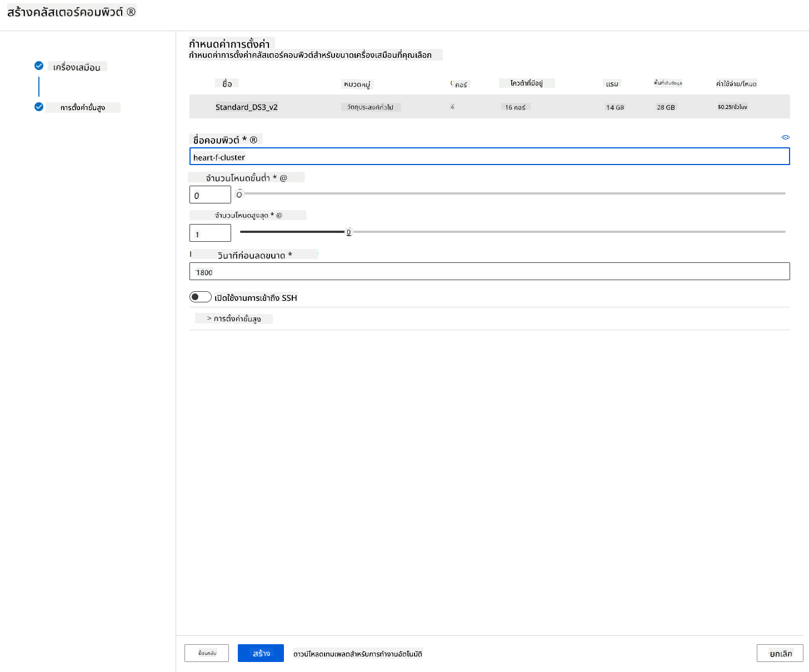Click the ย้อนกลับ back button
Viewport: 809px width, 672px height.
207,653
